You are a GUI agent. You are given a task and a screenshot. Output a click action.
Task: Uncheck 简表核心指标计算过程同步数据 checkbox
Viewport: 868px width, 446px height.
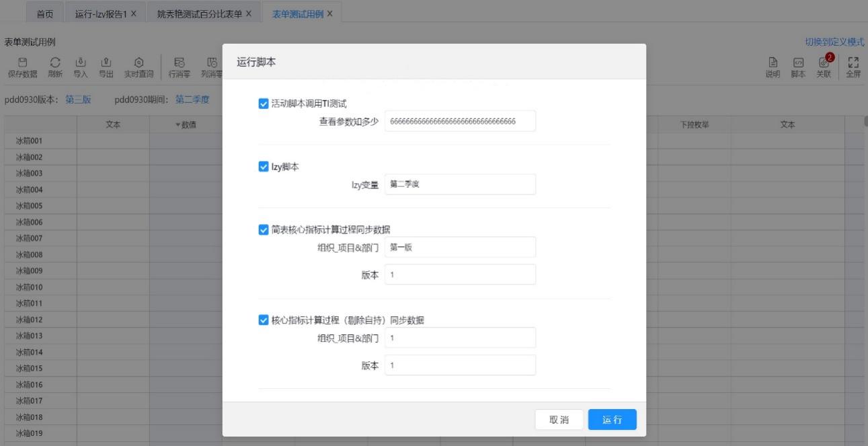[264, 230]
